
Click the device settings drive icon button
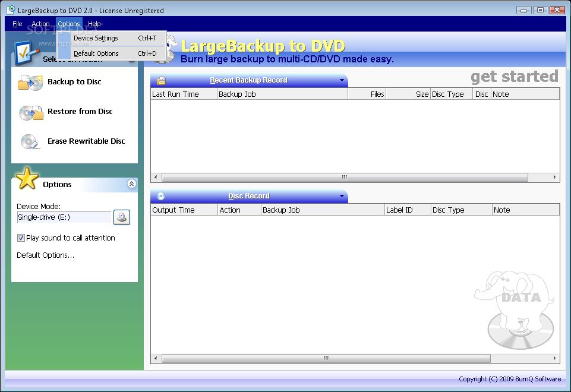pyautogui.click(x=122, y=217)
